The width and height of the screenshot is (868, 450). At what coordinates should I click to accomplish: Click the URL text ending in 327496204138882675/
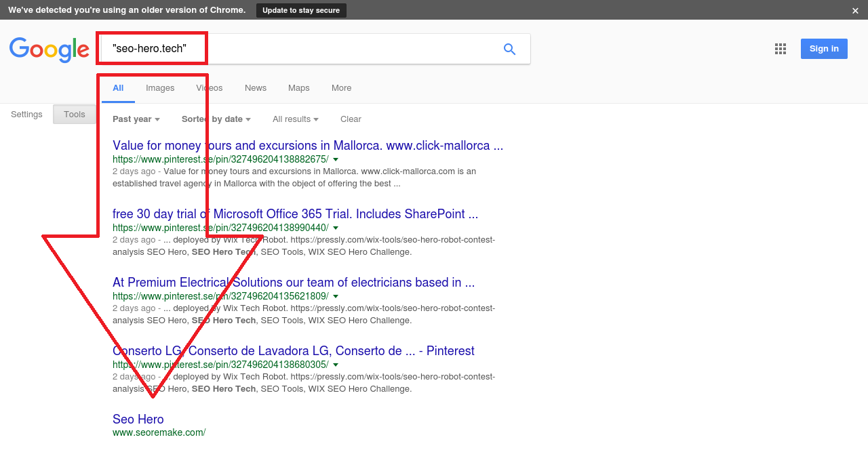pos(221,159)
